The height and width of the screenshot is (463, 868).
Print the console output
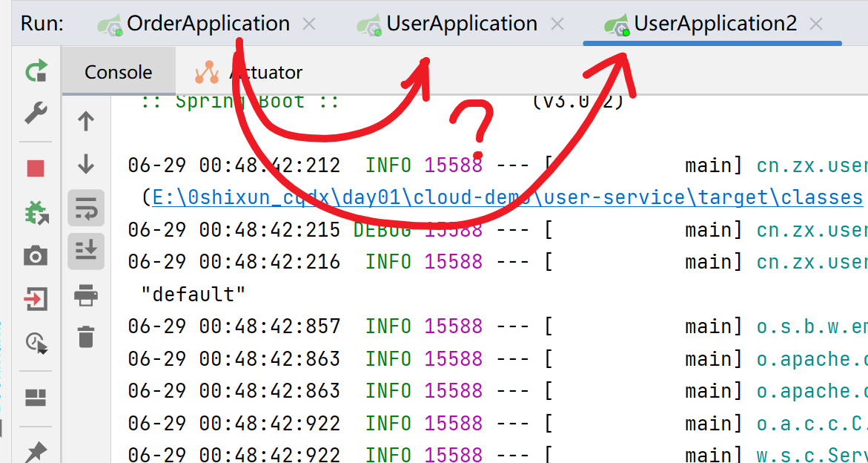(x=86, y=295)
